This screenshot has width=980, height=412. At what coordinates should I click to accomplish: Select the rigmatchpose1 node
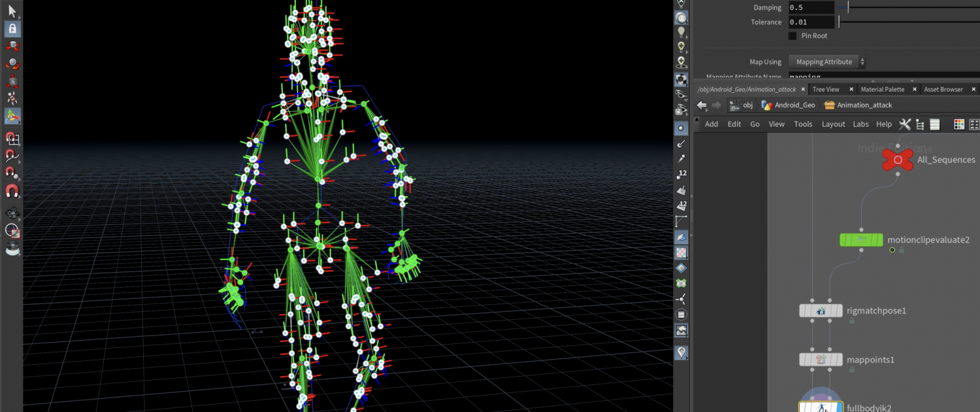pyautogui.click(x=821, y=311)
